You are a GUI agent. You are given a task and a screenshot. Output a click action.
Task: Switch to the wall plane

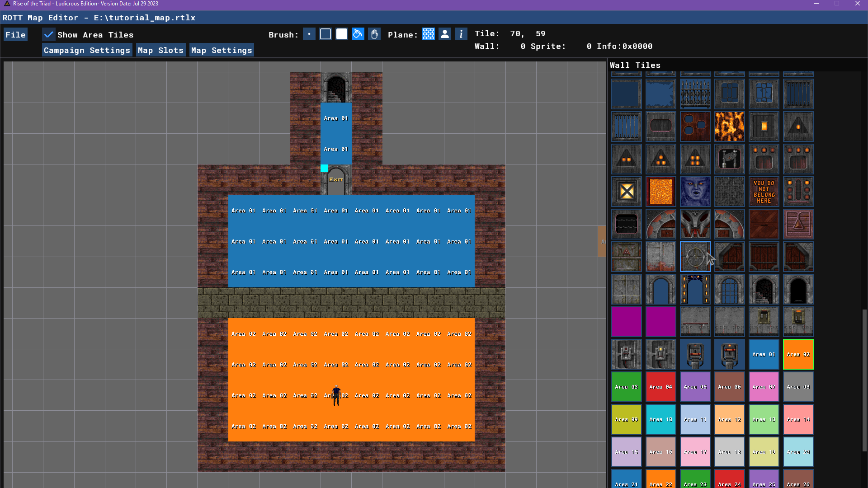coord(429,34)
